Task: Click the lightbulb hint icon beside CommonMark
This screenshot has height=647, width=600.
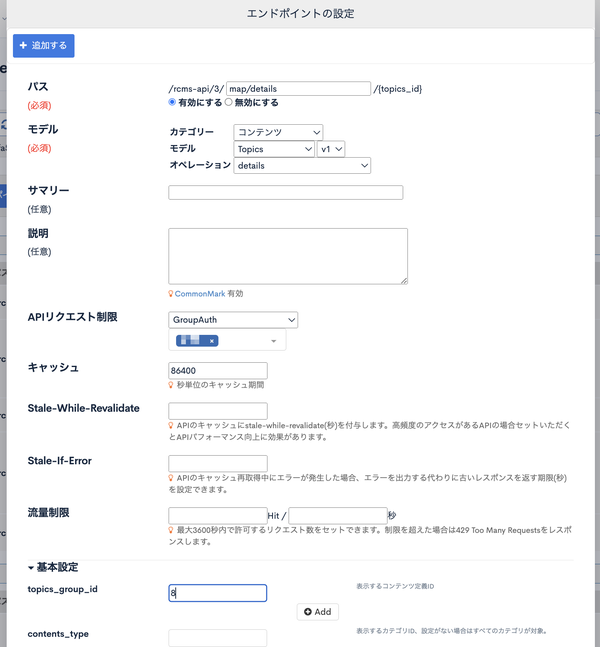Action: point(171,294)
